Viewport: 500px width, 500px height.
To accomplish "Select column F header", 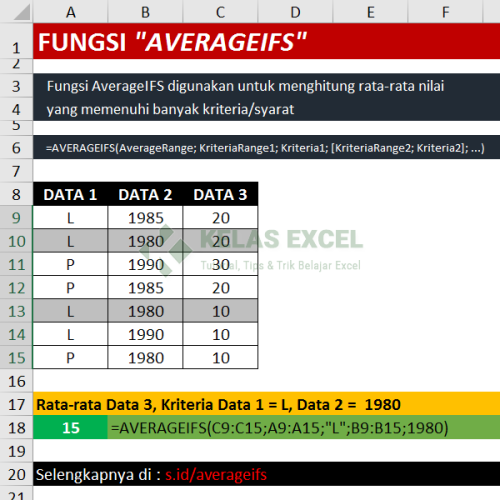I will point(445,12).
